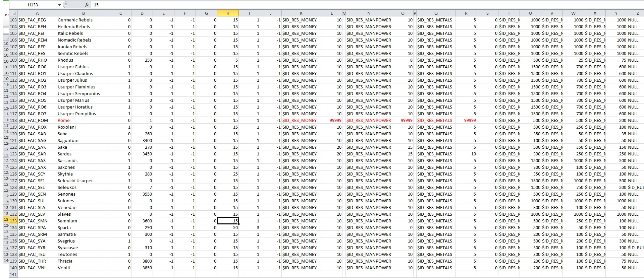
Task: Select the "Germanic Rebels" cell
Action: coord(84,20)
